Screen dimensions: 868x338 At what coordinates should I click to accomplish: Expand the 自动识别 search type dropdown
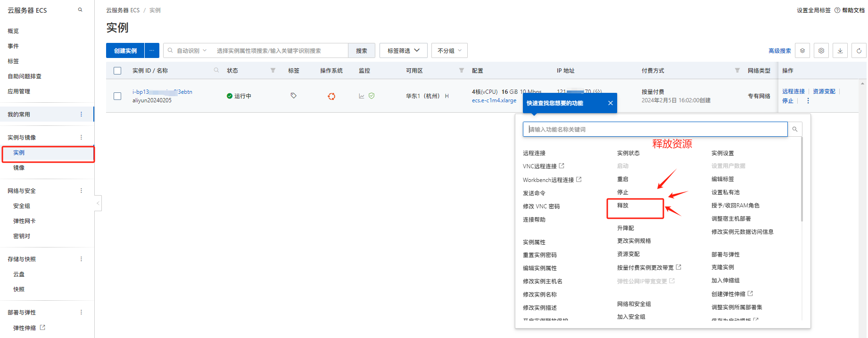[x=192, y=50]
